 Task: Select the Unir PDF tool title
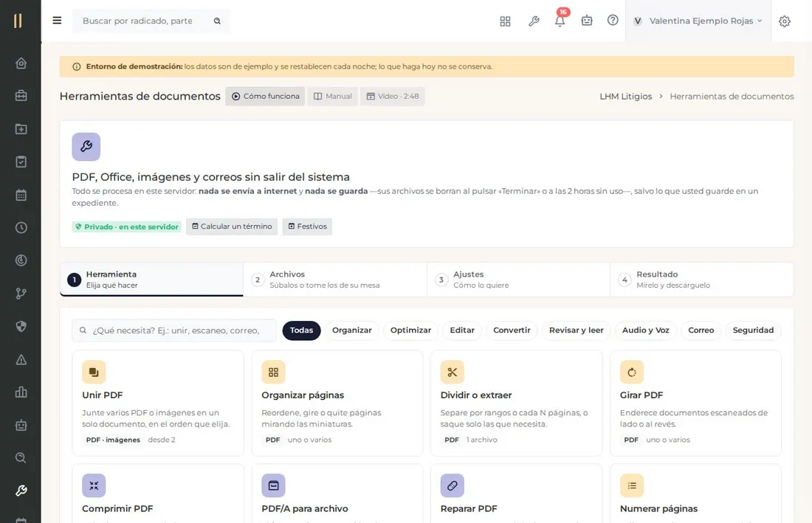[x=103, y=395]
